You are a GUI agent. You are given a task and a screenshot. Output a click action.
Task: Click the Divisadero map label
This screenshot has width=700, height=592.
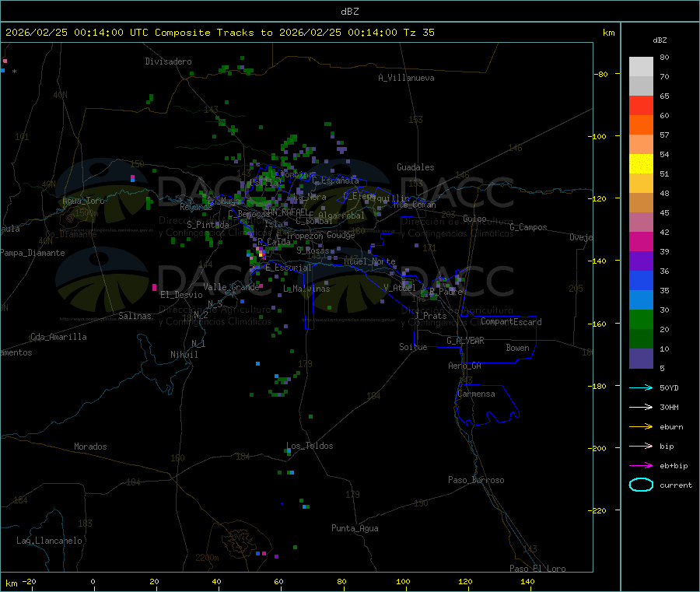168,61
